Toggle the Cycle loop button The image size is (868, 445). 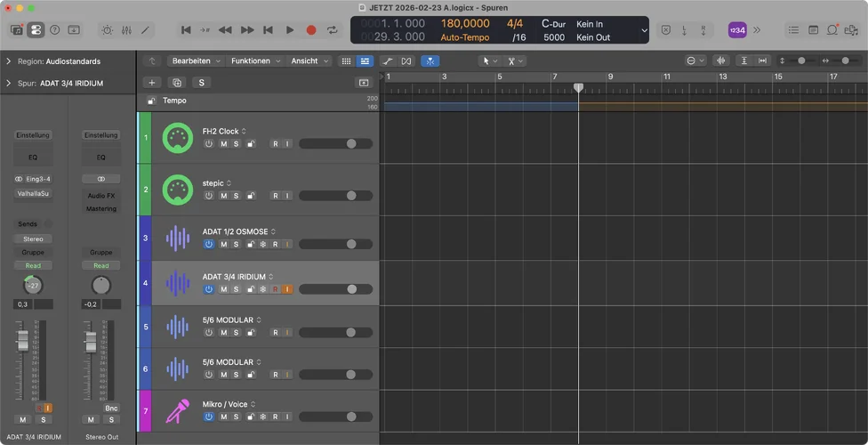333,30
